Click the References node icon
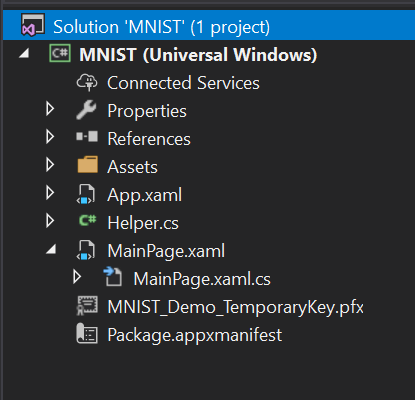The image size is (415, 400). 87,136
